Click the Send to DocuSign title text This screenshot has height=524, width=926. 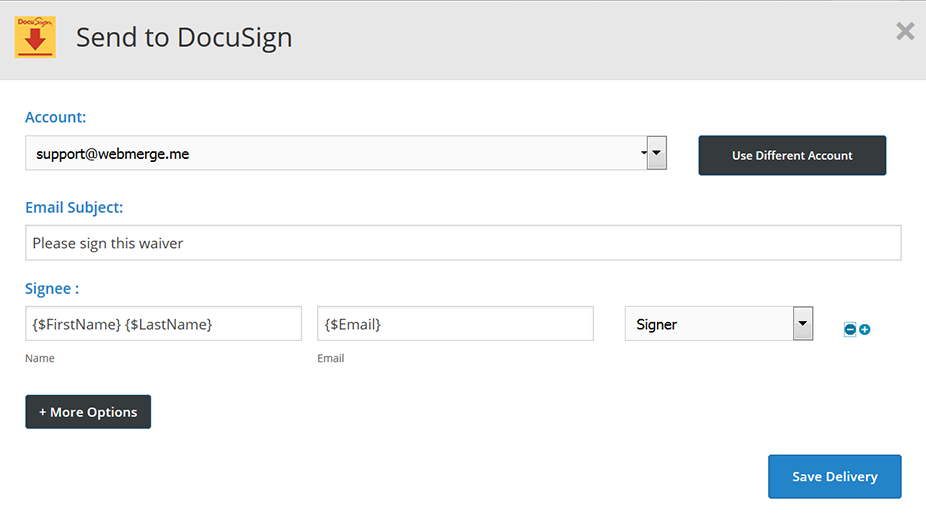[x=184, y=38]
